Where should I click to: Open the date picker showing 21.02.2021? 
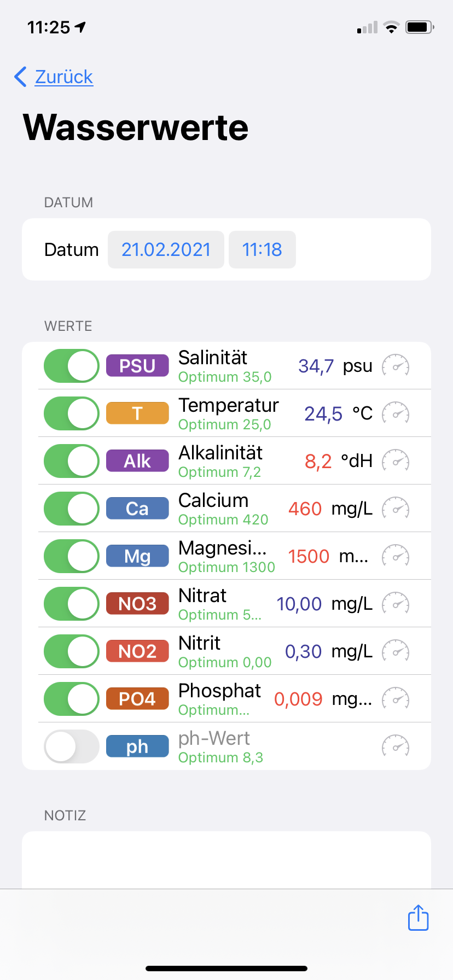pos(166,250)
